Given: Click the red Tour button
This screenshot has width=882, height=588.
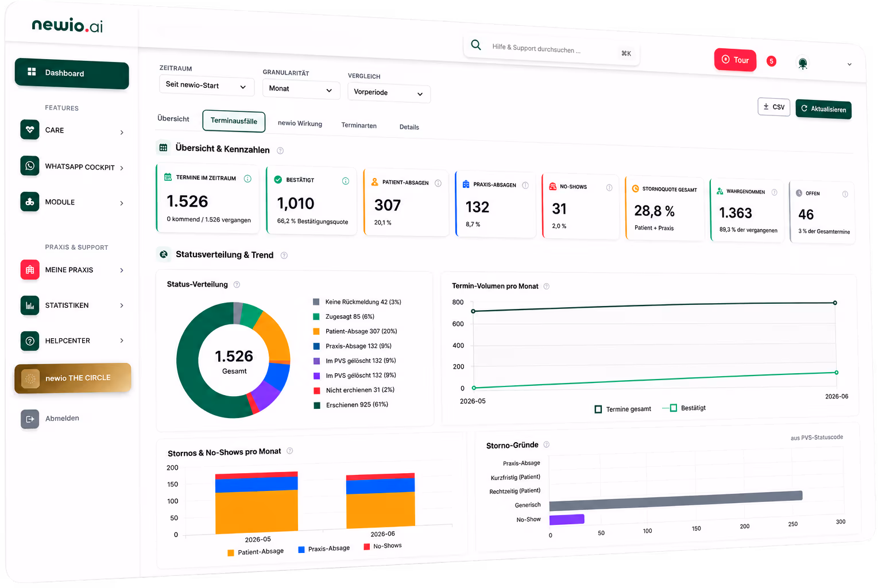Looking at the screenshot, I should coord(736,60).
